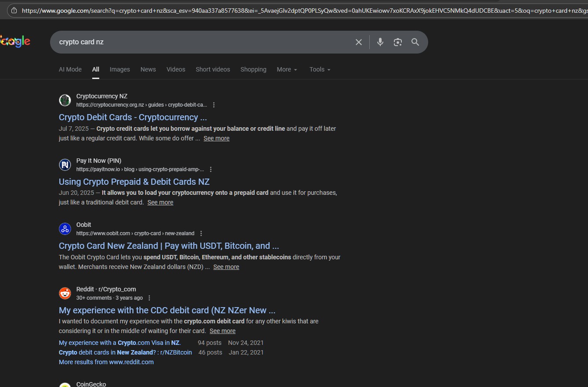Click the Reddit r/Crypto_com source name
The image size is (588, 387).
[106, 289]
